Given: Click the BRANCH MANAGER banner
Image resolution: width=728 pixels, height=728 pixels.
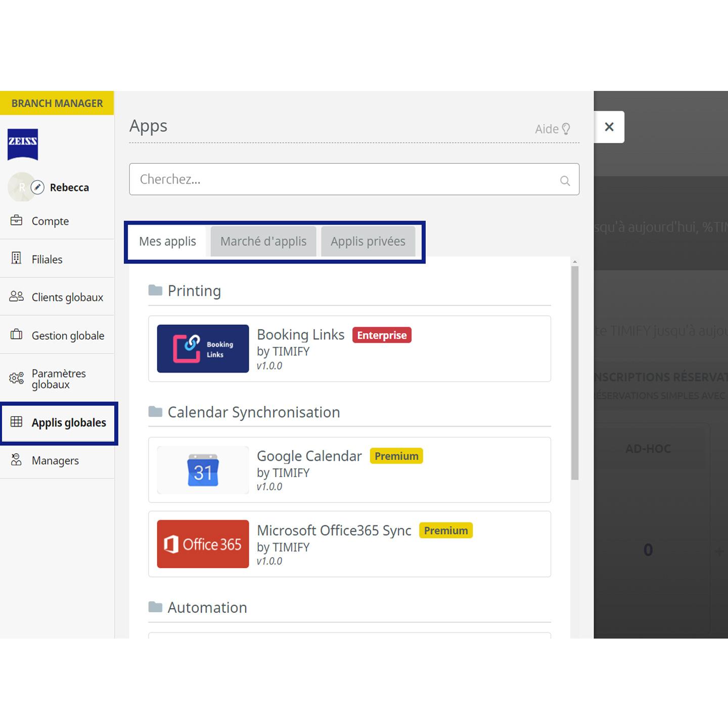Looking at the screenshot, I should [57, 103].
